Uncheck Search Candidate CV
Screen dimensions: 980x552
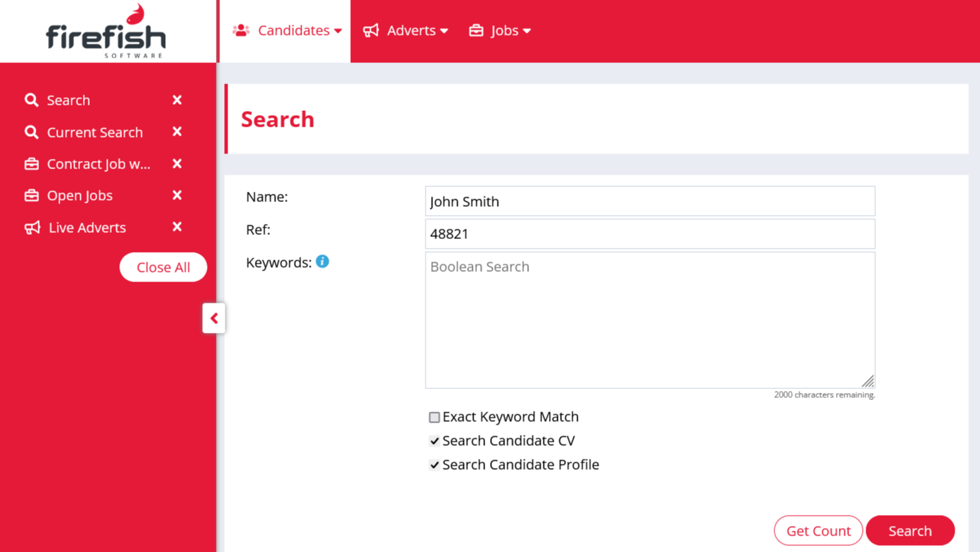434,441
